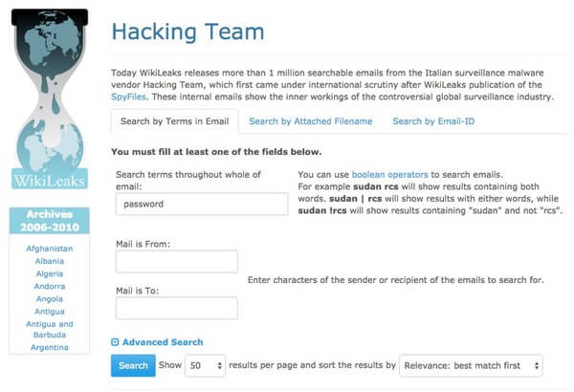Open the Antigua and Barbuda archive link

[x=50, y=330]
